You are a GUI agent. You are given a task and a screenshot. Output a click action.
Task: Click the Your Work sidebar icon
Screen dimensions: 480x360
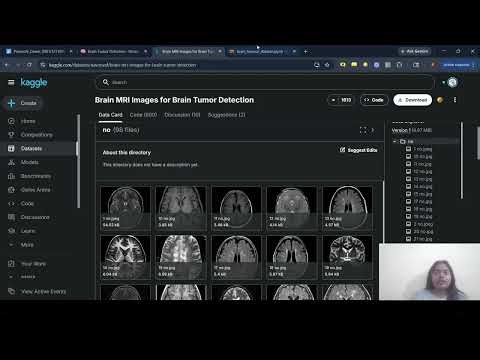[x=11, y=264]
